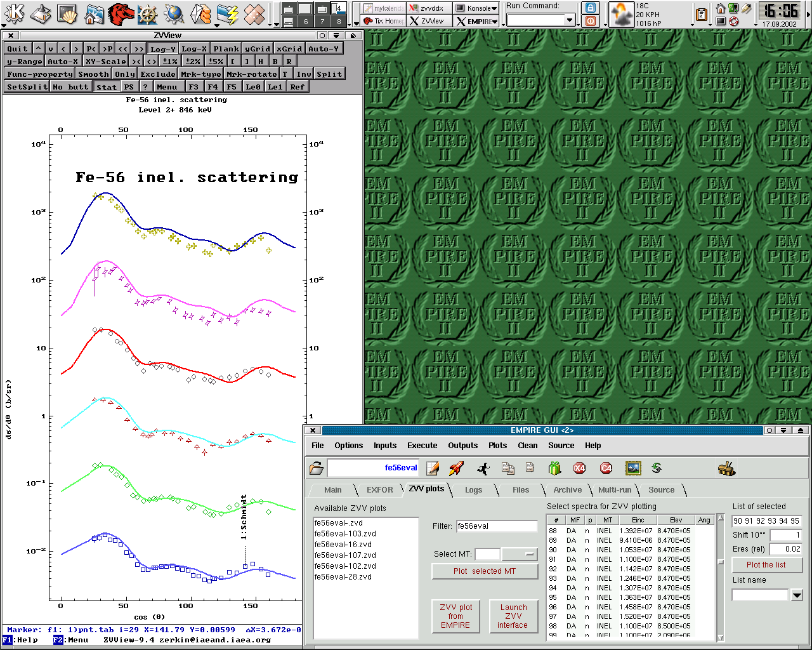Image resolution: width=812 pixels, height=650 pixels.
Task: Toggle Smooth in ZVView toolbar
Action: 94,74
